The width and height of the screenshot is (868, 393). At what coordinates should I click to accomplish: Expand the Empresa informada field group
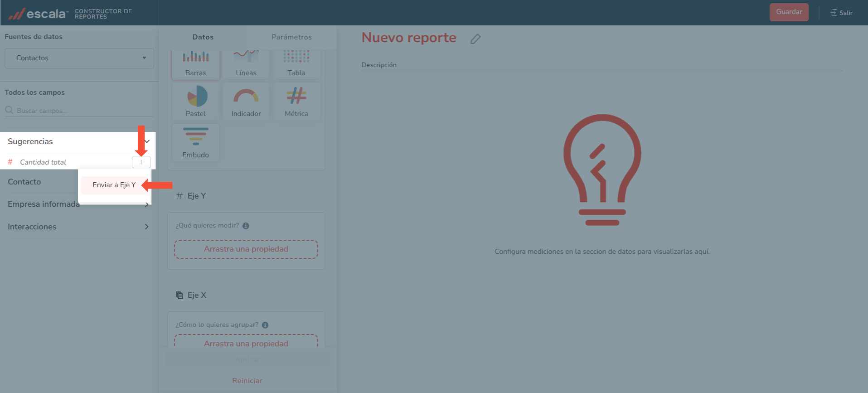[78, 204]
